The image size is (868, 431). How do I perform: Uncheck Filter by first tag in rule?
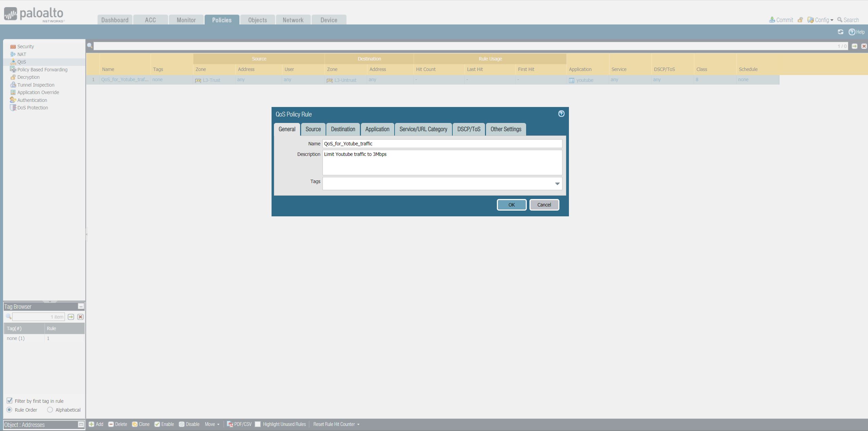[10, 401]
